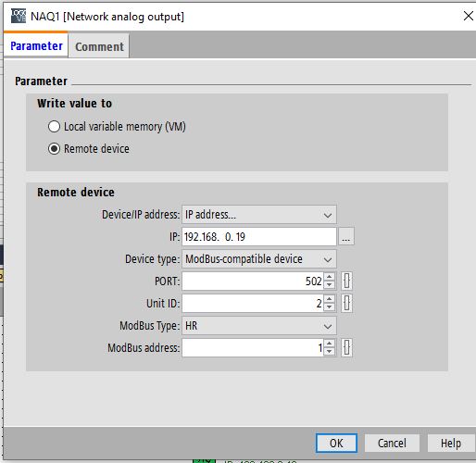Select the Remote device radio button
Image resolution: width=476 pixels, height=463 pixels.
coord(54,149)
